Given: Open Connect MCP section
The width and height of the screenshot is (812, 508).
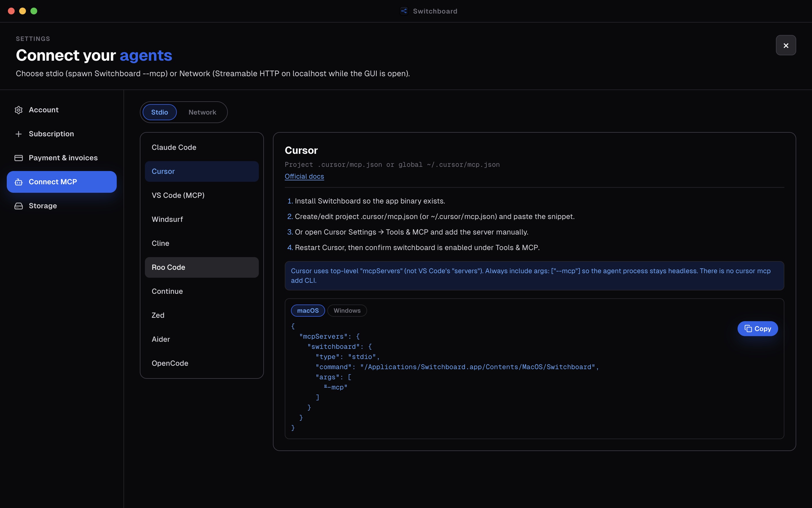Looking at the screenshot, I should 62,182.
